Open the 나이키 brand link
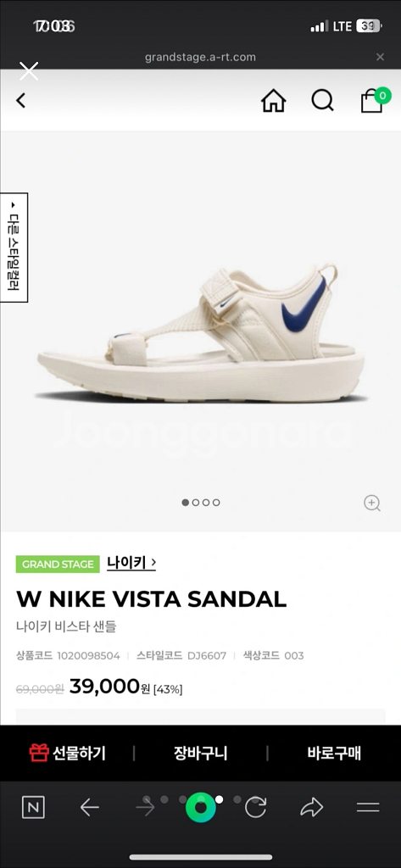 [x=131, y=563]
